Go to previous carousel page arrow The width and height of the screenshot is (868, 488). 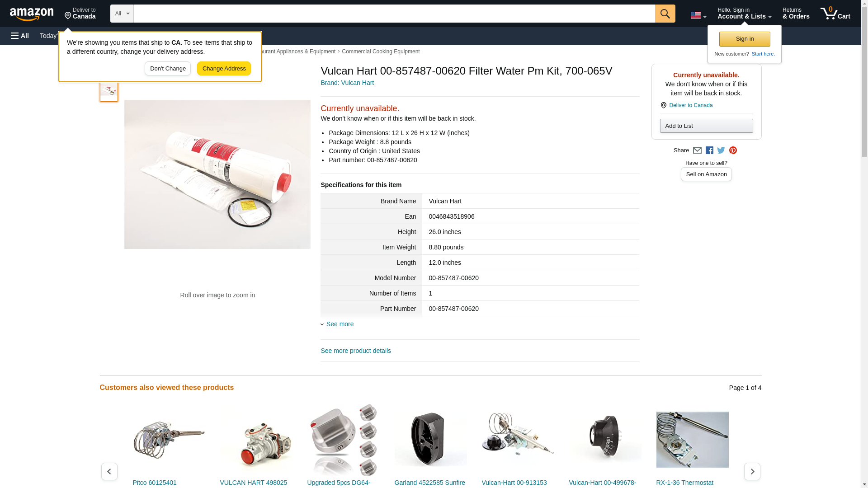[109, 471]
